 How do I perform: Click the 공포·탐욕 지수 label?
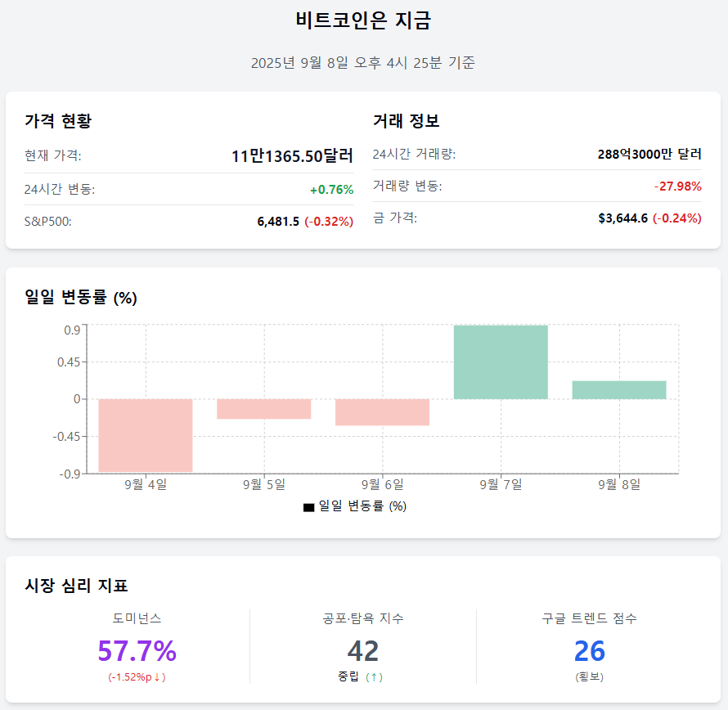click(x=363, y=618)
